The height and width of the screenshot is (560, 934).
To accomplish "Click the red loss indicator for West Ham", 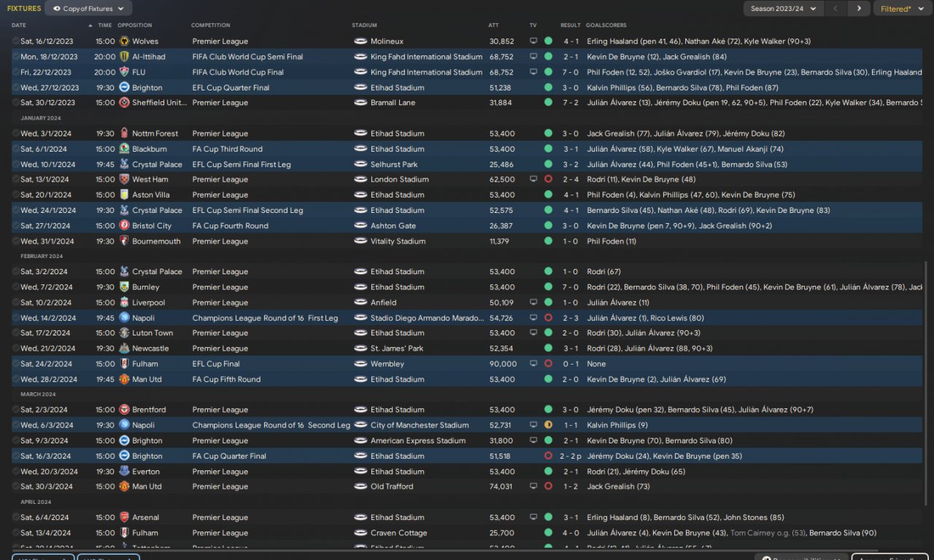I will pyautogui.click(x=548, y=179).
